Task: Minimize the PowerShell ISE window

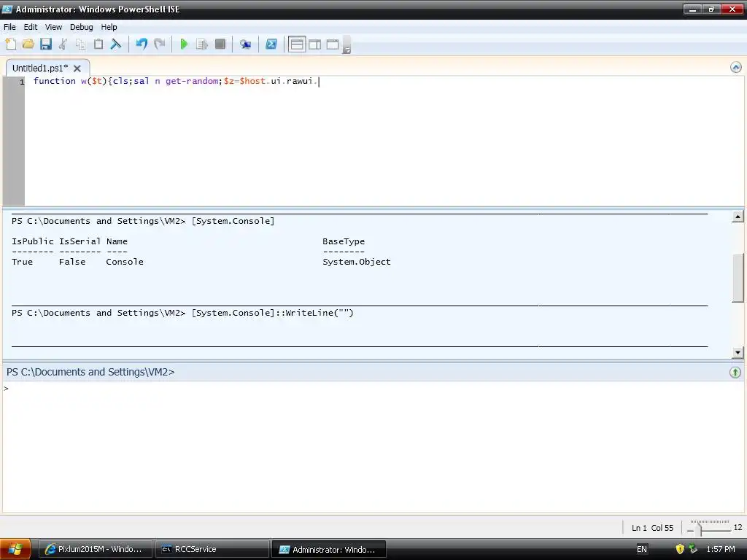Action: tap(692, 9)
